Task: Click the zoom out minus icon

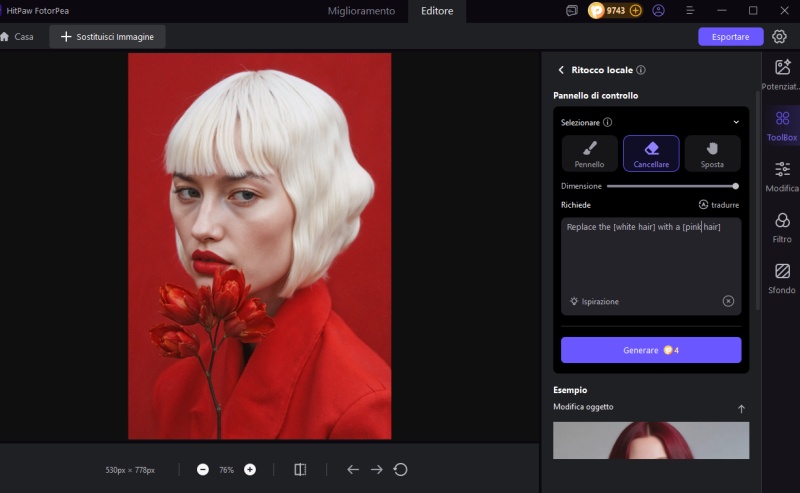Action: pyautogui.click(x=203, y=469)
